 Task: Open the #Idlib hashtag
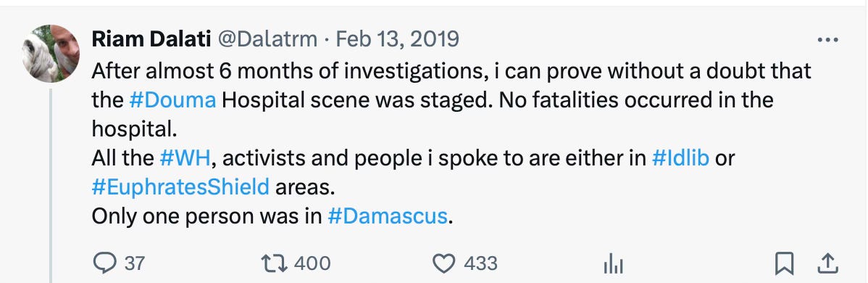680,158
